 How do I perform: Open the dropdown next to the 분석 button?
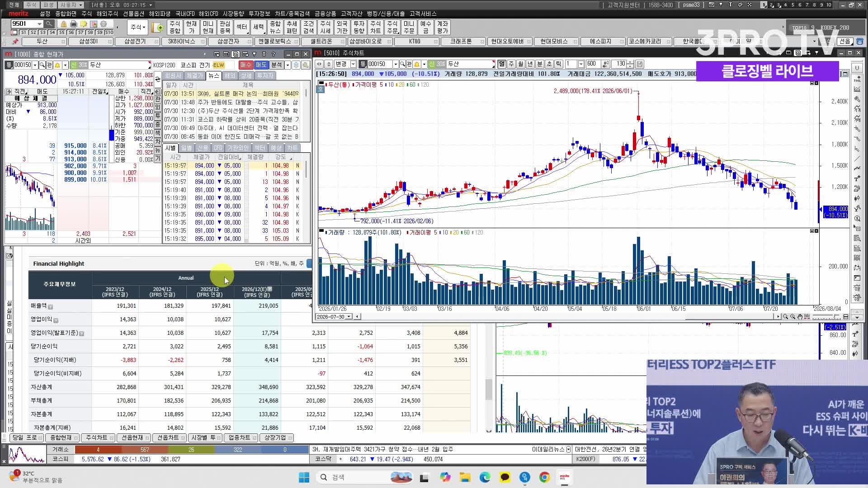pyautogui.click(x=288, y=65)
